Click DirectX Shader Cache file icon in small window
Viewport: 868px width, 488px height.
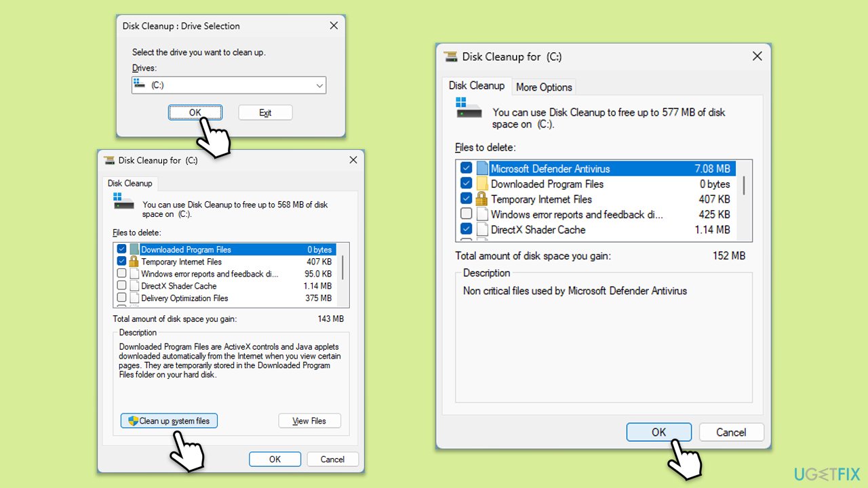pyautogui.click(x=134, y=286)
